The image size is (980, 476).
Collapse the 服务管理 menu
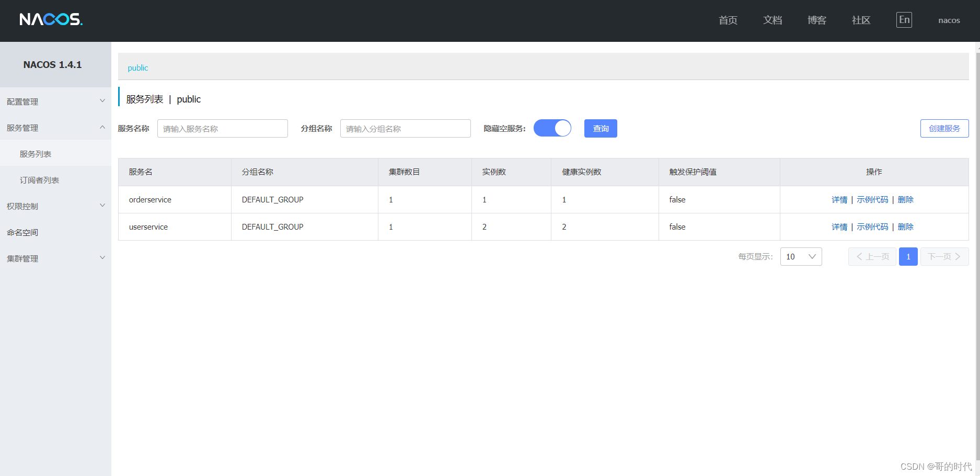[55, 128]
